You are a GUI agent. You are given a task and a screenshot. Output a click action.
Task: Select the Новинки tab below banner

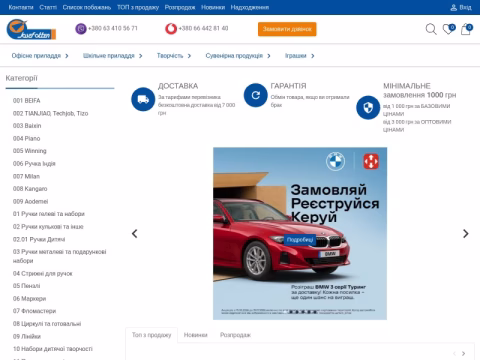196,335
